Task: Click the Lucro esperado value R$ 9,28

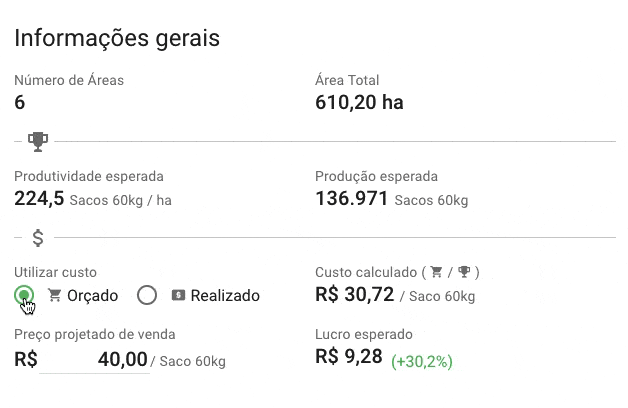Action: [348, 357]
